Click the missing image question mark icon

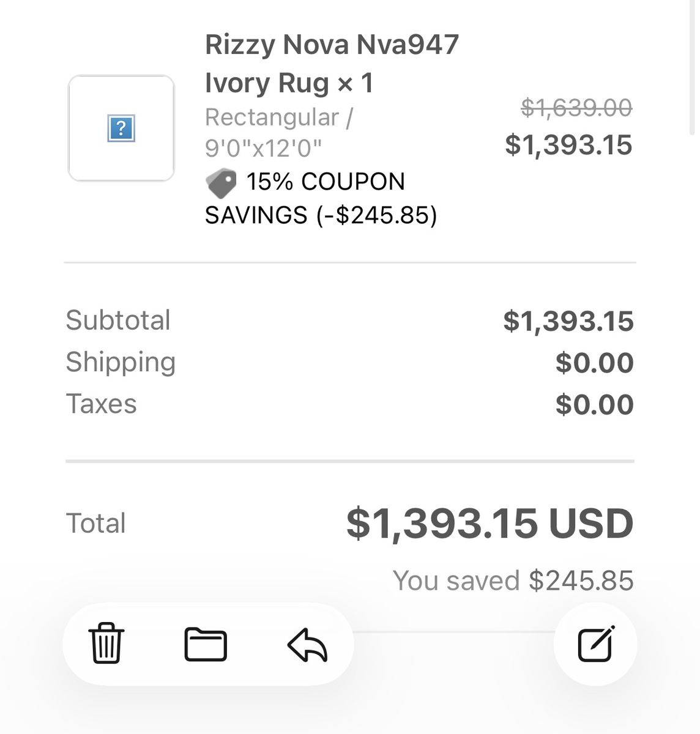pos(121,128)
